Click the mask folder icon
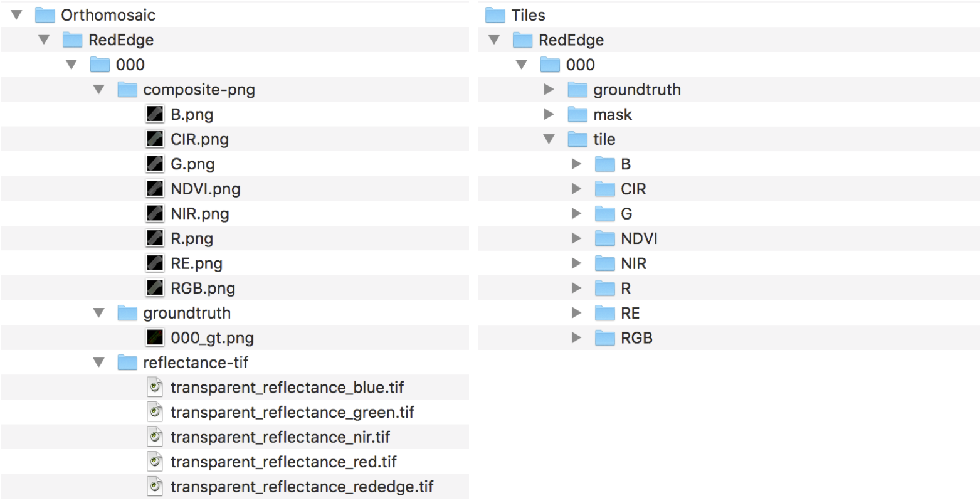Screen dimensions: 980x503 click(577, 114)
